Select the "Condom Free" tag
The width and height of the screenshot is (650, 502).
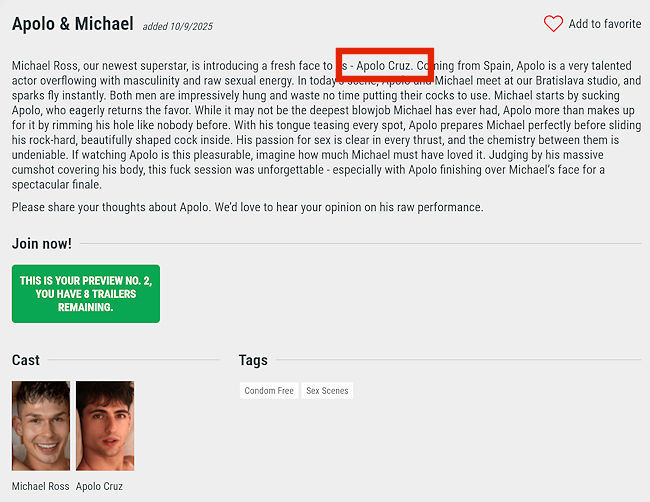[x=269, y=391]
